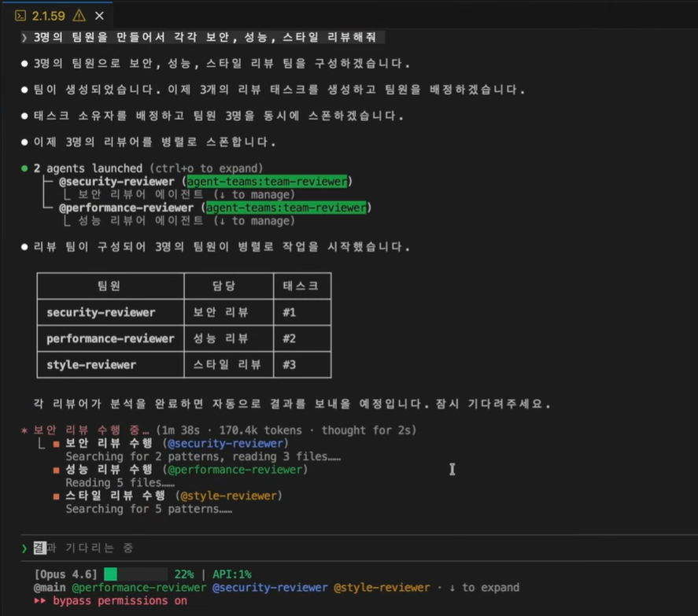Click the orange @style-reviewer task label
698x616 pixels.
(x=229, y=496)
